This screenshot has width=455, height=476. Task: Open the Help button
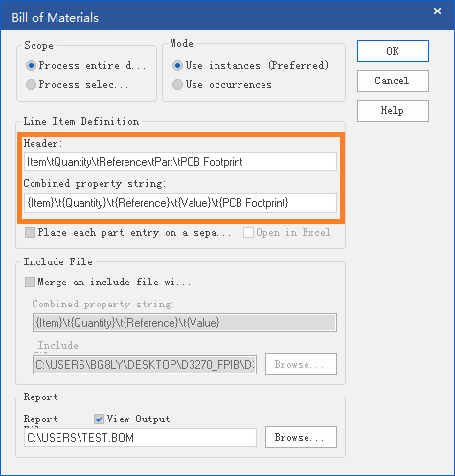point(393,110)
